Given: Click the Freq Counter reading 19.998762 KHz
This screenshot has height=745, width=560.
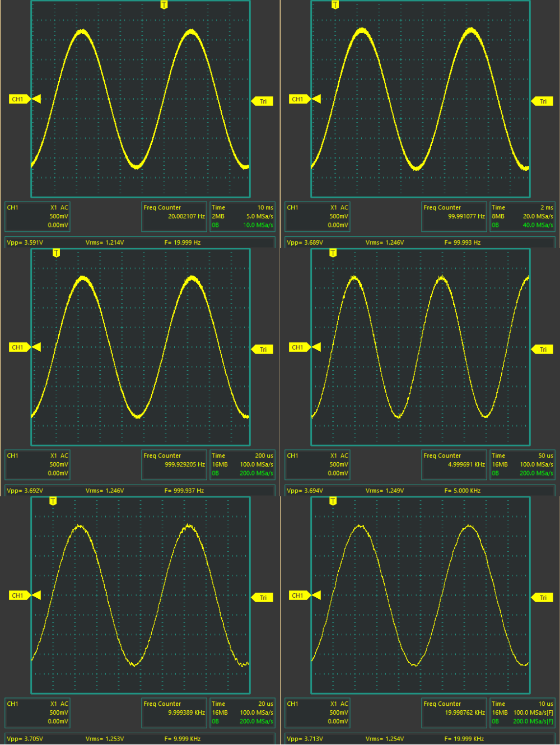Looking at the screenshot, I should pyautogui.click(x=454, y=713).
